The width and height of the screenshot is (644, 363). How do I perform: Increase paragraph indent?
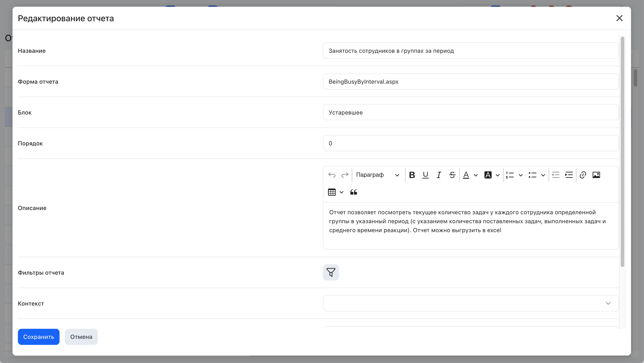(569, 175)
